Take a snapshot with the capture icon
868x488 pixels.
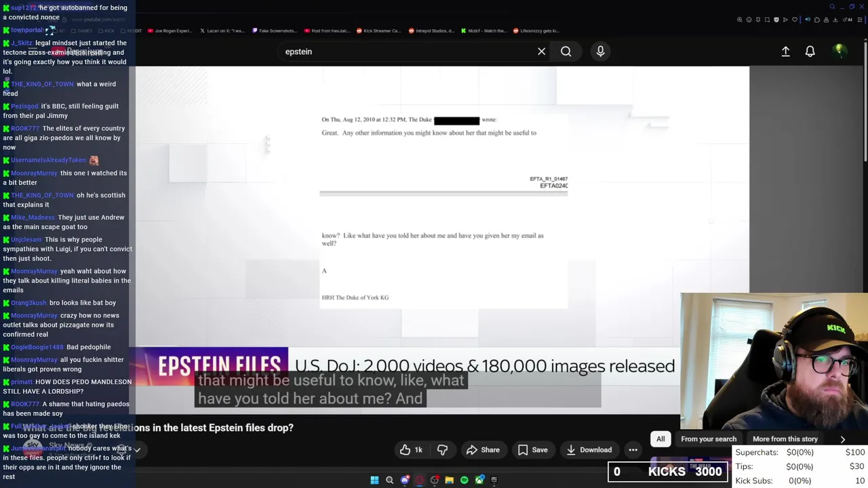(x=767, y=20)
